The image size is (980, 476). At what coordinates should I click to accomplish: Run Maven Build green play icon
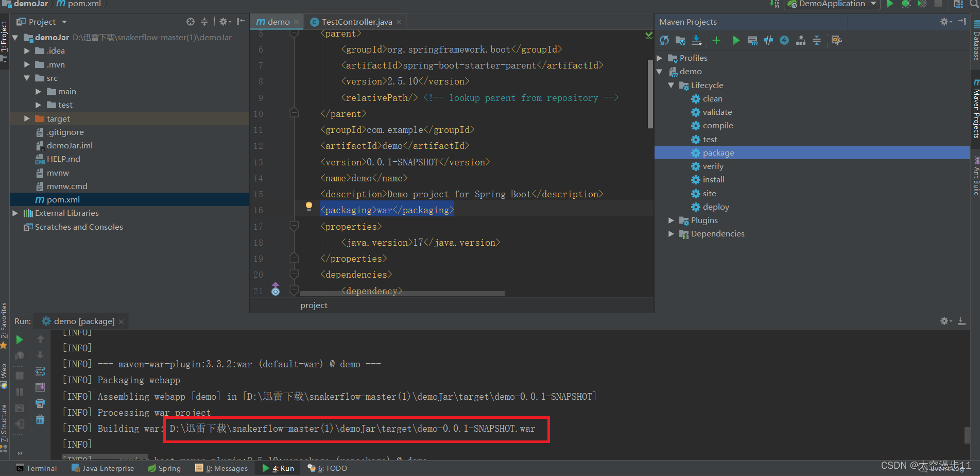[x=736, y=40]
